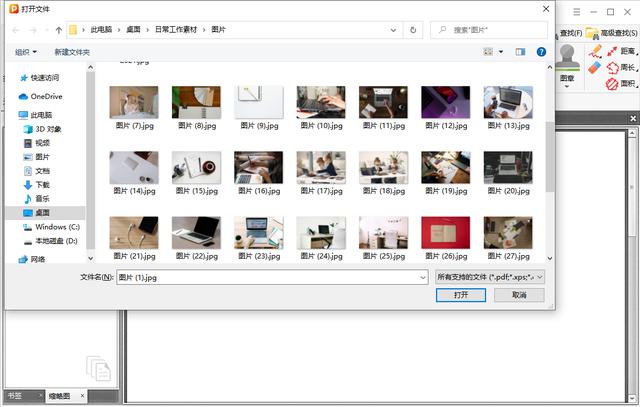Go back in the file dialog
This screenshot has width=640, height=407.
coord(16,30)
